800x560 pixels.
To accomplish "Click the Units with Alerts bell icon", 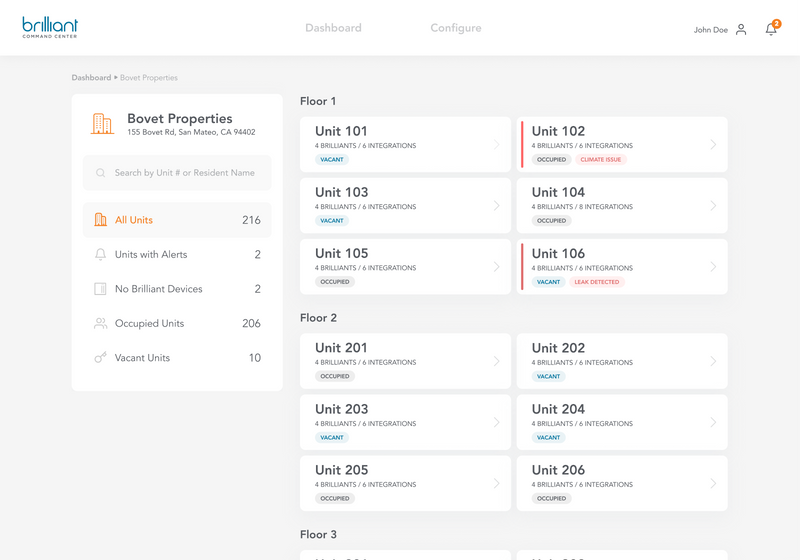I will click(100, 255).
